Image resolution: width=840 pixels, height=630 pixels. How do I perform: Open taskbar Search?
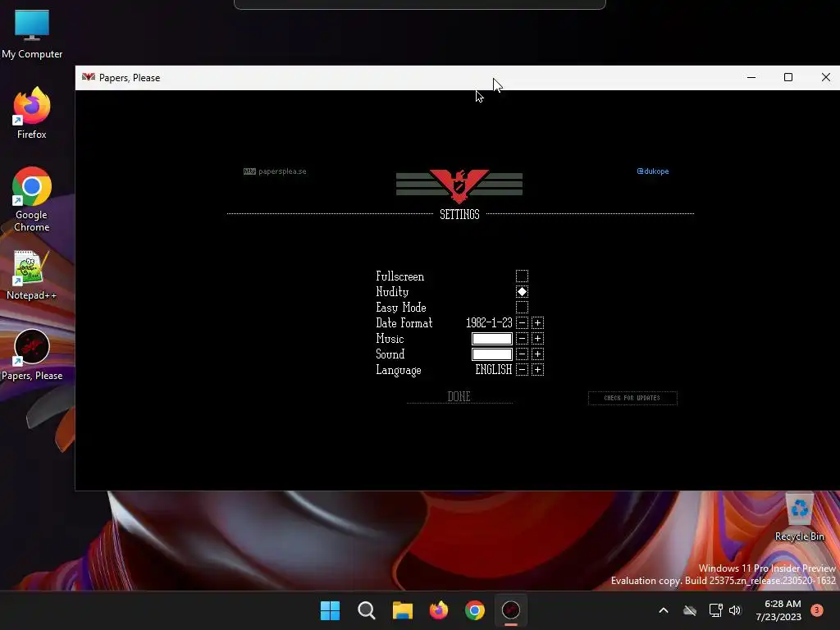[367, 610]
